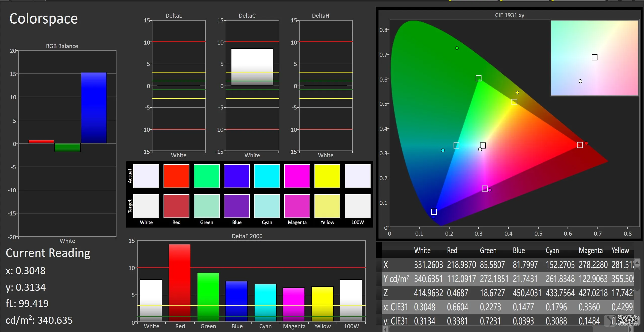Select the Blue actual color swatch
The image size is (644, 332).
(237, 176)
